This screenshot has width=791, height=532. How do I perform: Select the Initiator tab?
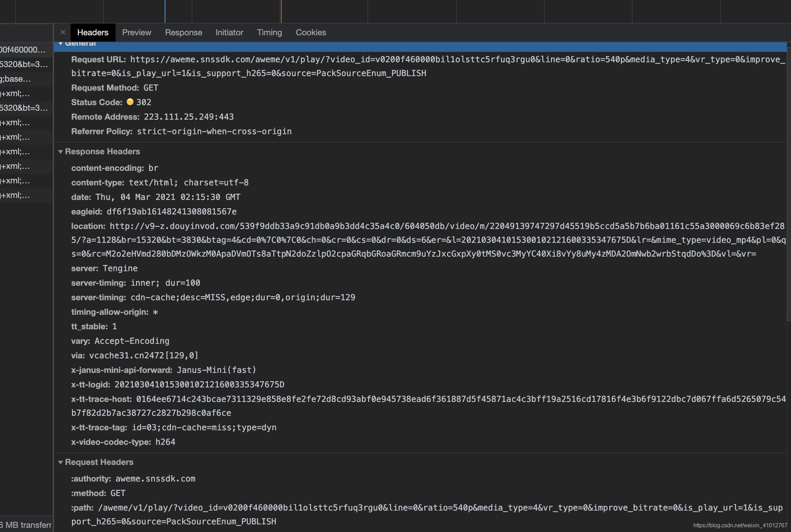[x=229, y=33]
